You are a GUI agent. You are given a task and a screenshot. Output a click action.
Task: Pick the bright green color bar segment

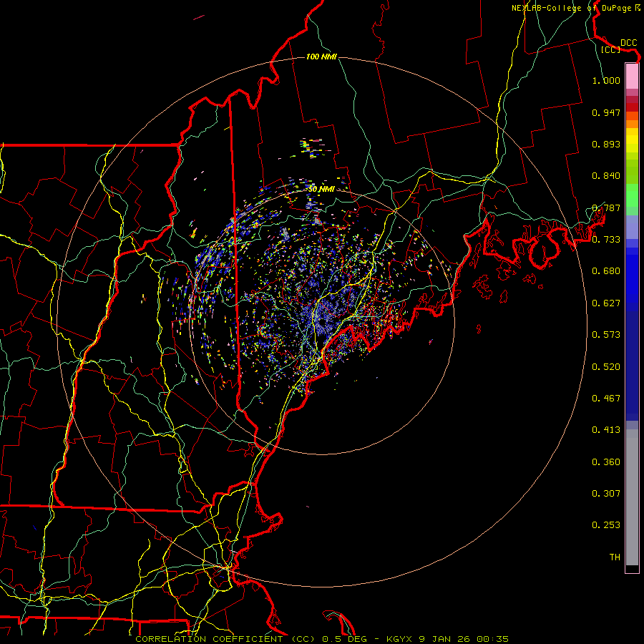(x=632, y=195)
